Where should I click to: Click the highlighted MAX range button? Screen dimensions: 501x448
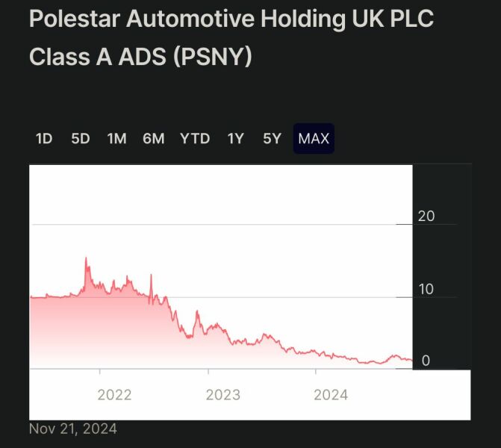pos(314,138)
